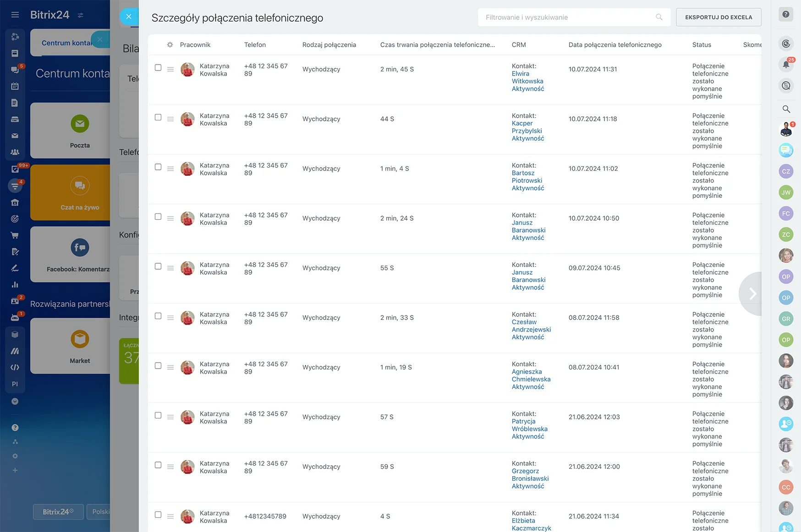
Task: Close the call details slider panel
Action: (129, 17)
